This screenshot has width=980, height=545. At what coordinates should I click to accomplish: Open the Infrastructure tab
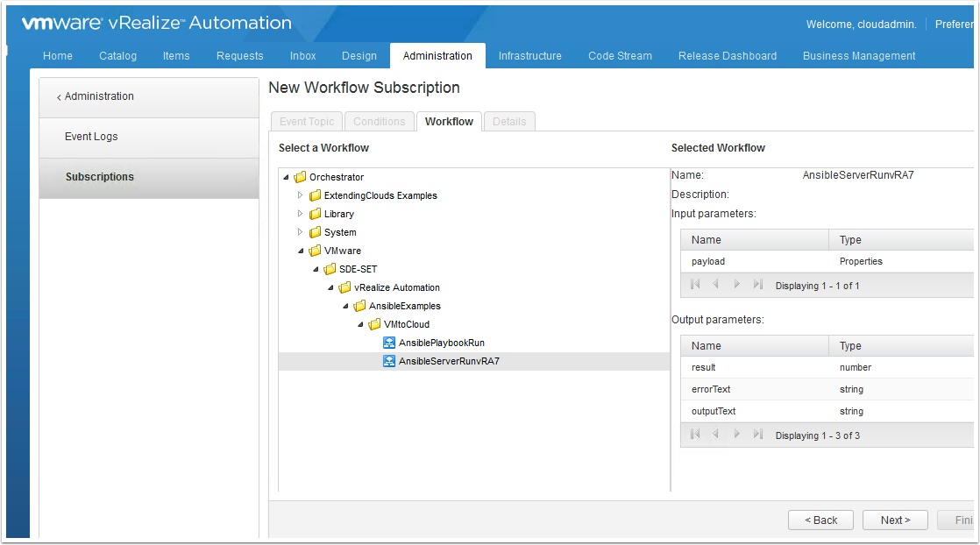coord(530,55)
